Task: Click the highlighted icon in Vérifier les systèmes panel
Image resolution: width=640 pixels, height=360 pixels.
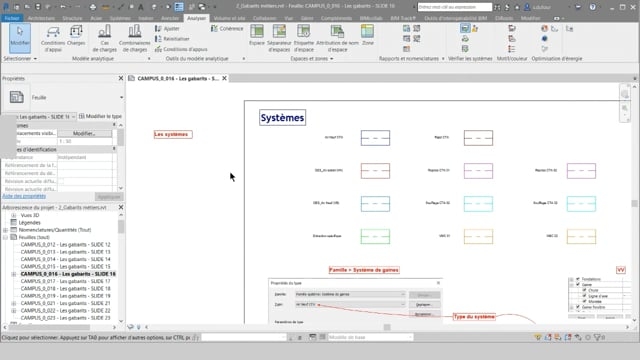Action: [x=465, y=28]
